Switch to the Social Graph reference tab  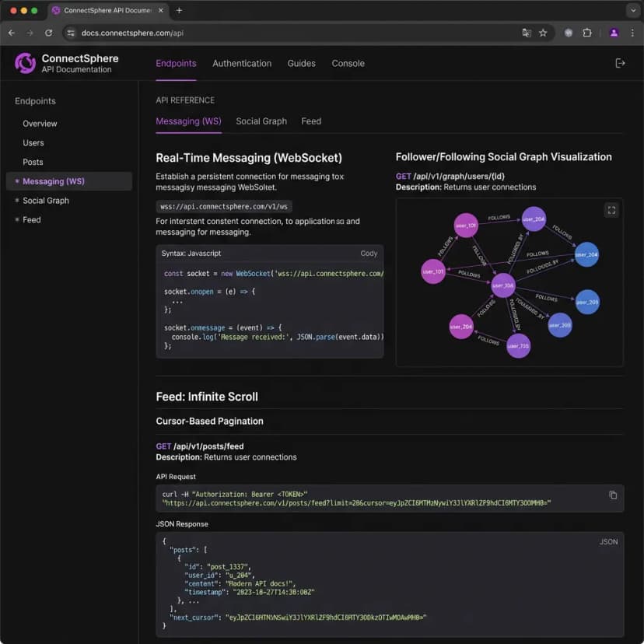click(x=261, y=121)
